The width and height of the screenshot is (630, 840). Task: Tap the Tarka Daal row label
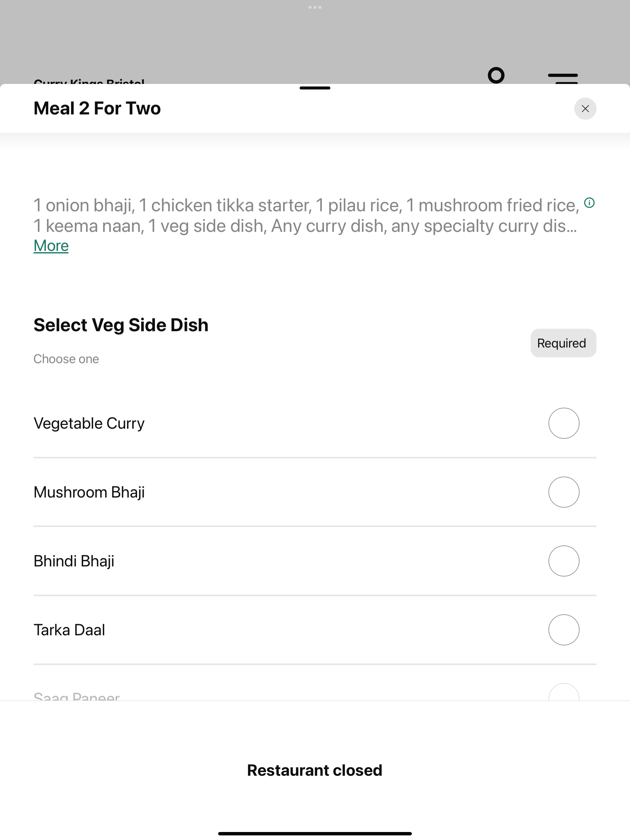69,630
